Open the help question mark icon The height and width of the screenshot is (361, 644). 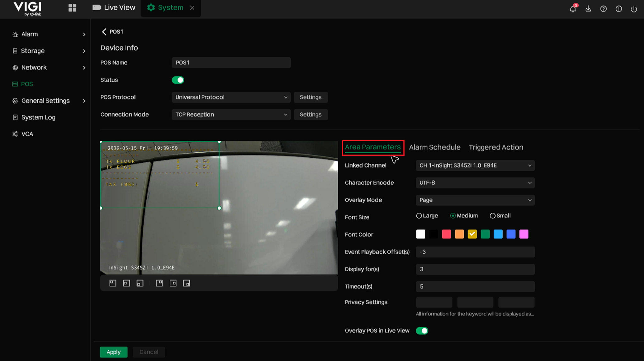click(x=603, y=9)
